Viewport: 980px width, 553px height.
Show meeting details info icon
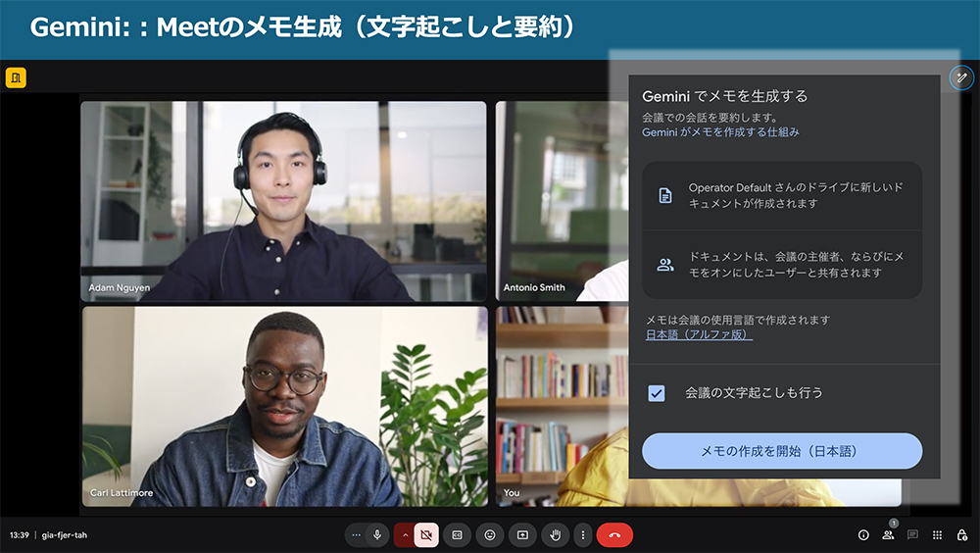tap(863, 534)
